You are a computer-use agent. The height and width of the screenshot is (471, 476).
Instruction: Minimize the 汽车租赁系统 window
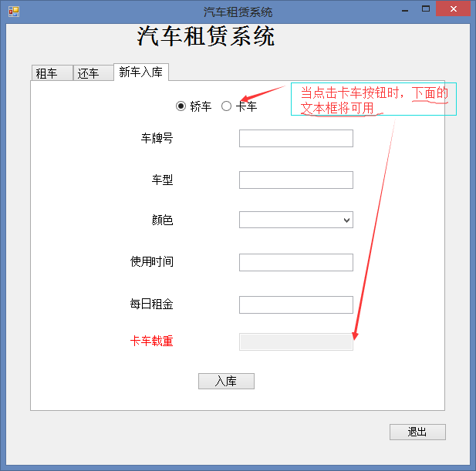tap(405, 10)
